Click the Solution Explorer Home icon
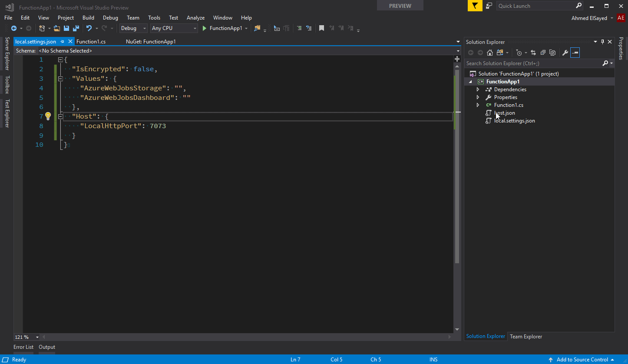 point(490,53)
